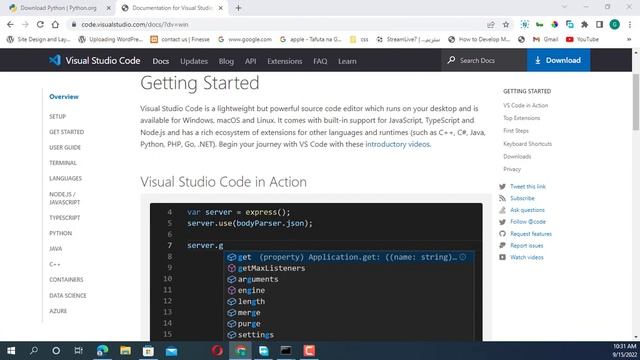Viewport: 640px width, 360px height.
Task: Click the GitHub icon beside Request features
Action: 502,234
